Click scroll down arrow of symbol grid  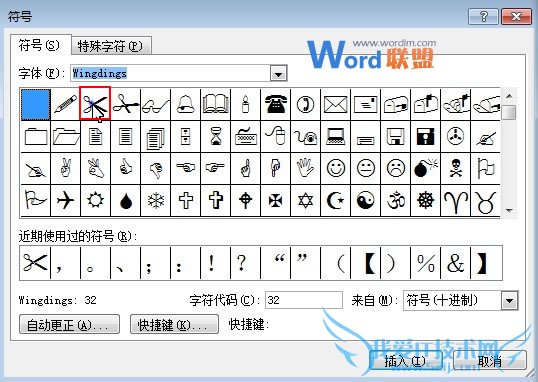(510, 210)
